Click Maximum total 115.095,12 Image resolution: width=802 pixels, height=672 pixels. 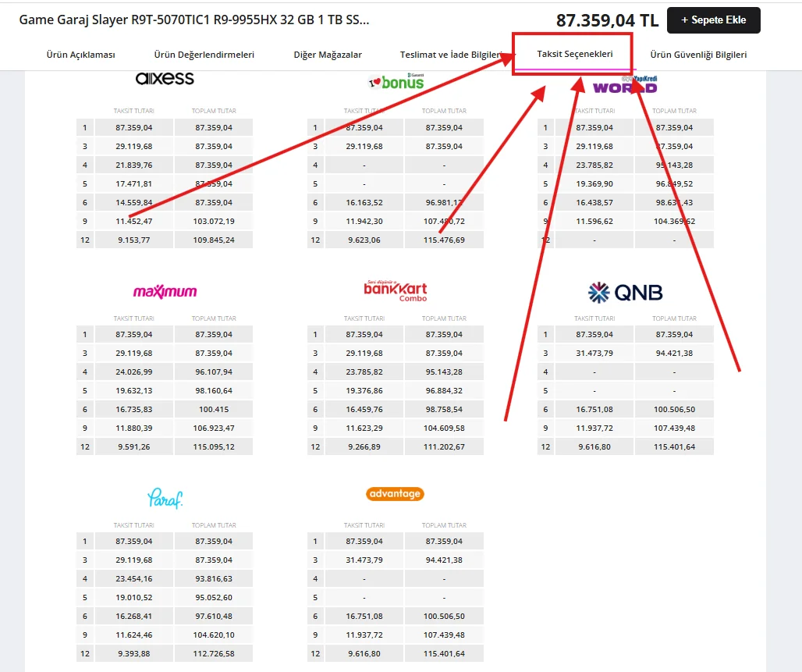tap(214, 446)
